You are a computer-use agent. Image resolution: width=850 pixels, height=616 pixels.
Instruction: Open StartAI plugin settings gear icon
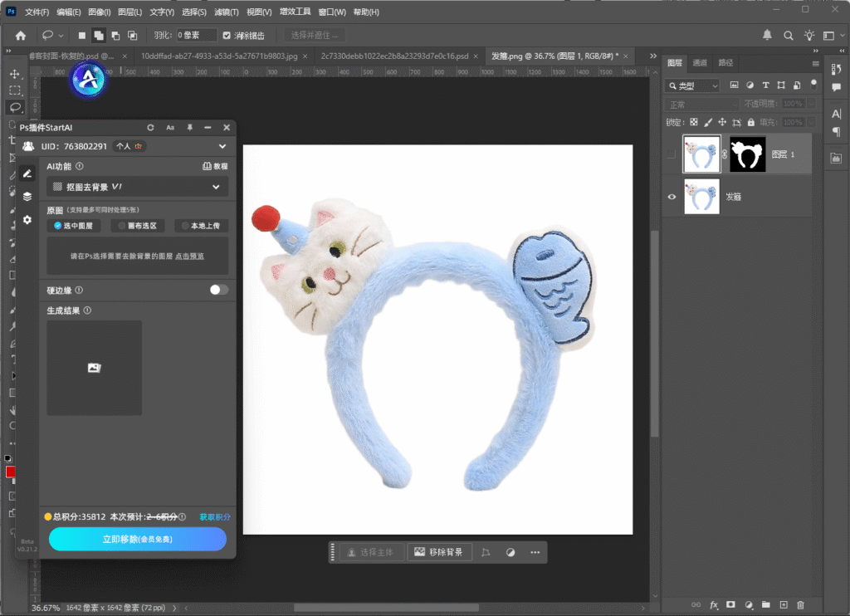click(x=27, y=220)
